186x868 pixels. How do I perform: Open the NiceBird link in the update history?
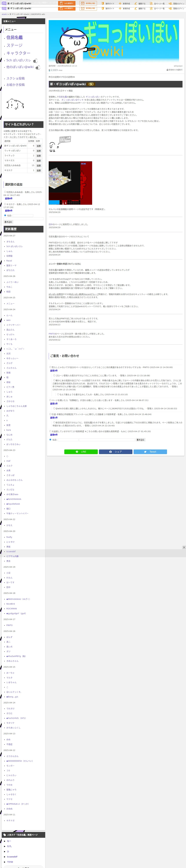[10, 604]
